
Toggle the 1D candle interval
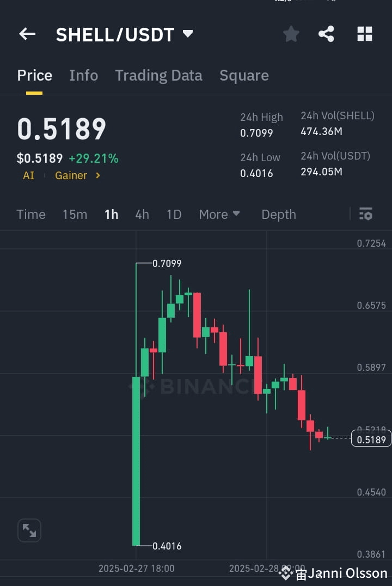click(x=174, y=214)
